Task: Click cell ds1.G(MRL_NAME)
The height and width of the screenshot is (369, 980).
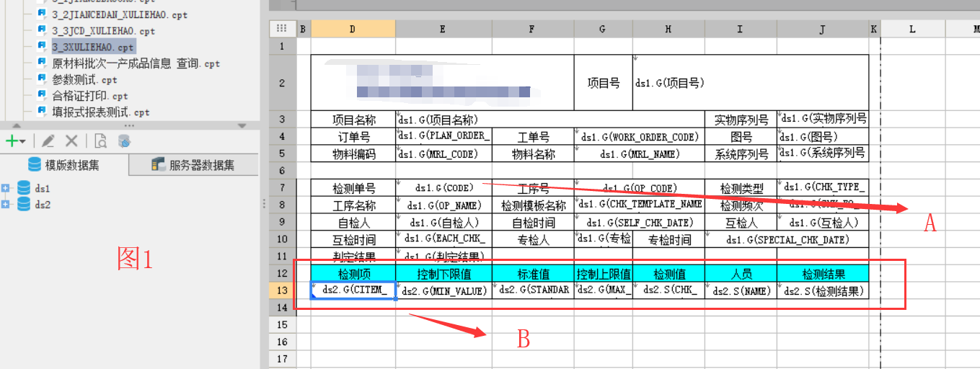Action: click(x=640, y=154)
